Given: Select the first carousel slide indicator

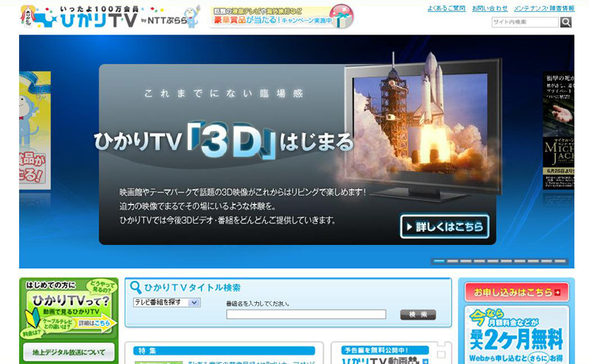Looking at the screenshot, I should [x=439, y=261].
